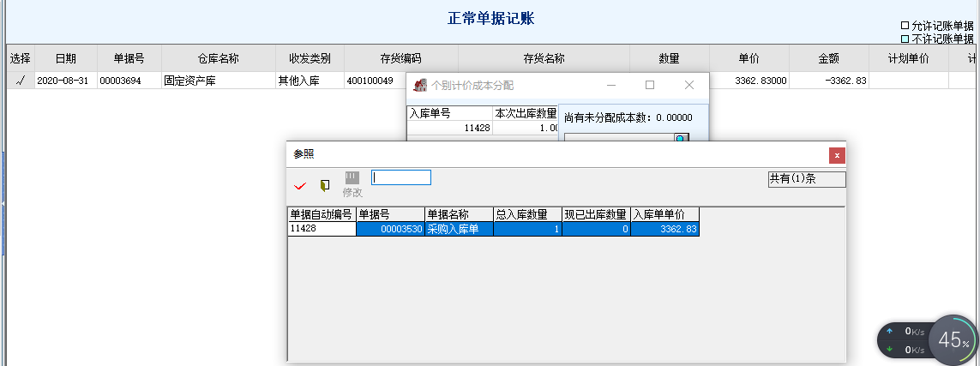Click the exit door icon in 参照 toolbar

point(324,185)
